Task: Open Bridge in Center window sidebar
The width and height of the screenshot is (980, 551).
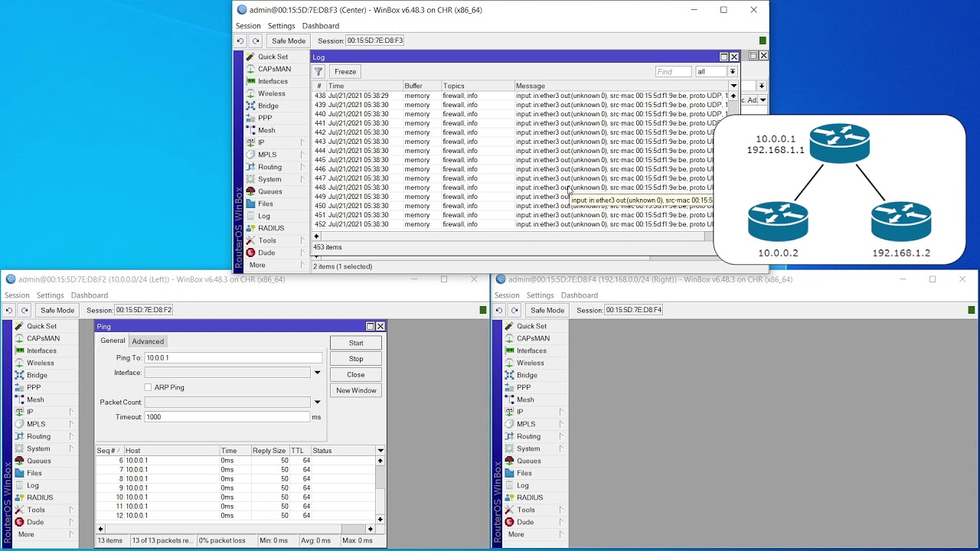Action: coord(268,106)
